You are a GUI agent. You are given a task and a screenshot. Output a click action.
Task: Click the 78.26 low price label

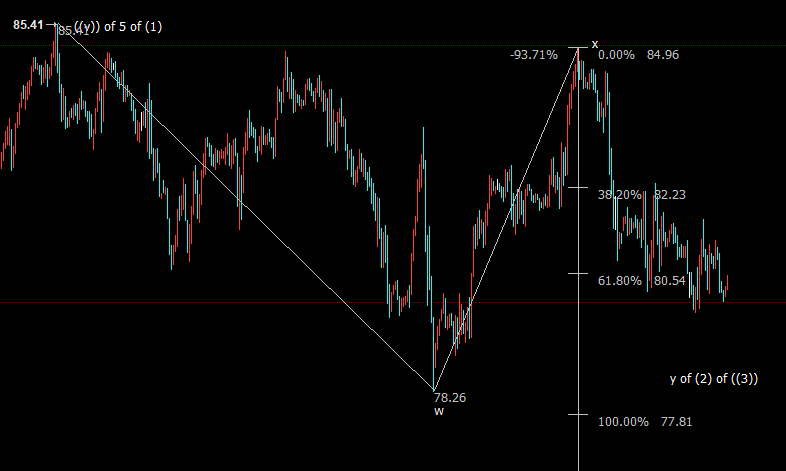click(450, 397)
